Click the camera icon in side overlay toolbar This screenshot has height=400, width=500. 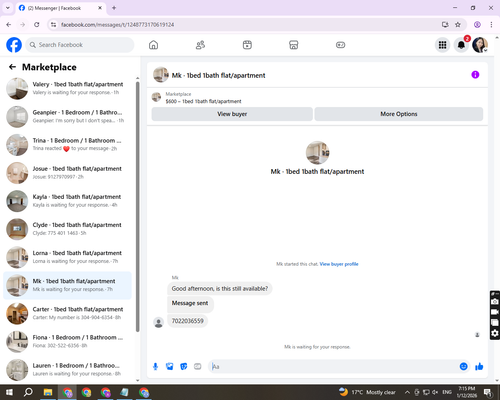click(x=495, y=302)
